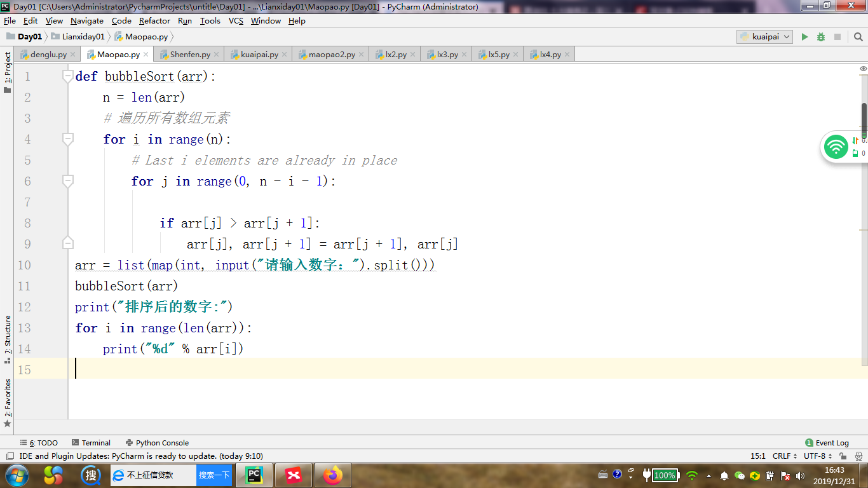Start debugging with the bug icon

pos(821,37)
